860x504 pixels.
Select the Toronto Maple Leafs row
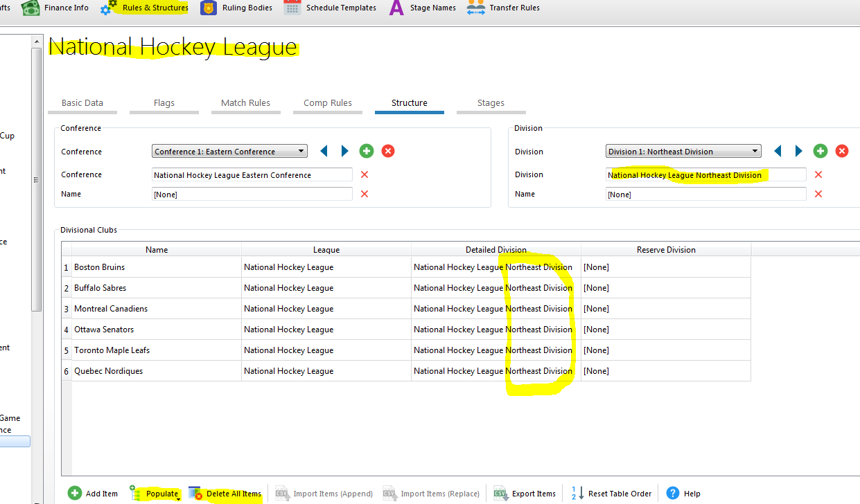pos(406,350)
